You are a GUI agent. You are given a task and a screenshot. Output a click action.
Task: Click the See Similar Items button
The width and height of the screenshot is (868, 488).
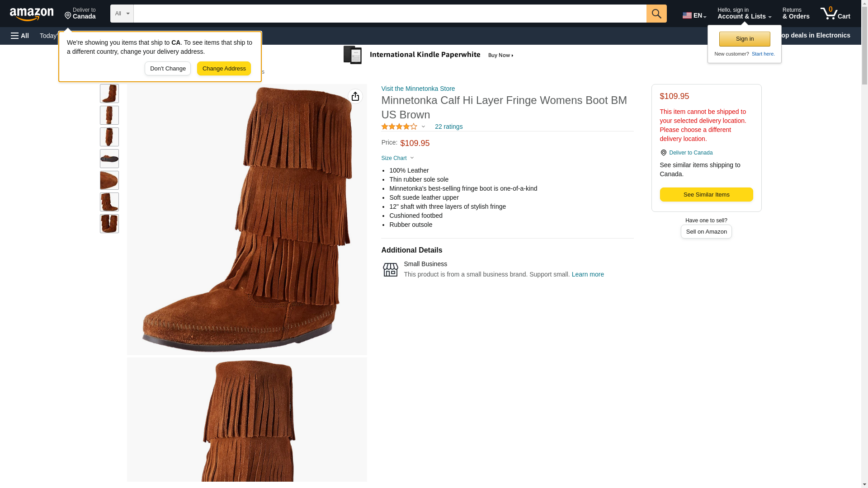click(x=706, y=195)
